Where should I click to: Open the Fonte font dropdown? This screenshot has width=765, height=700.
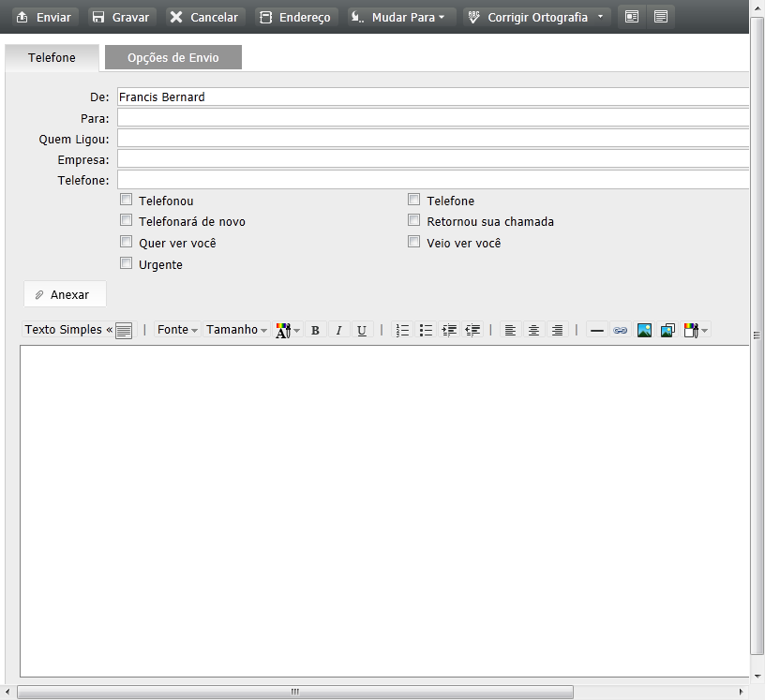(x=177, y=330)
